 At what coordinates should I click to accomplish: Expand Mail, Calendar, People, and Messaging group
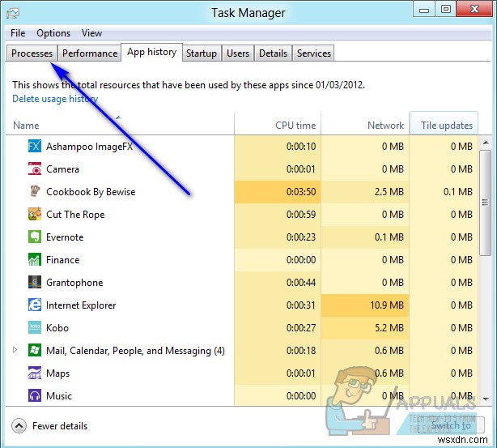coord(15,350)
